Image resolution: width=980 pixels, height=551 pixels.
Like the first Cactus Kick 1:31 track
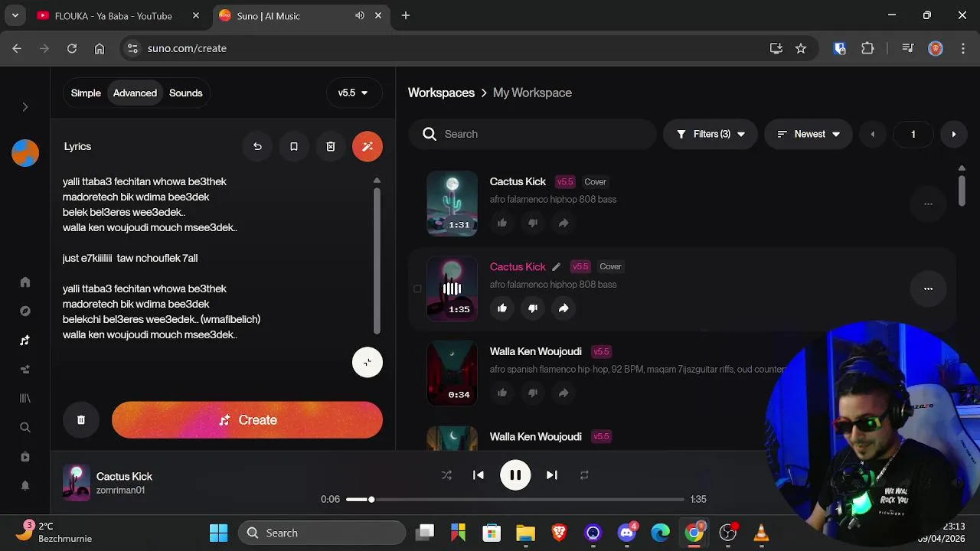tap(502, 223)
